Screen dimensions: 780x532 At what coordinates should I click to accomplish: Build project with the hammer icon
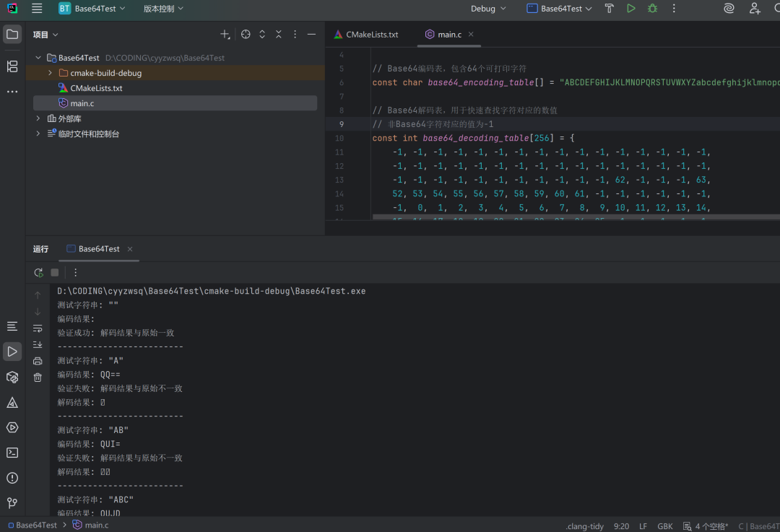click(609, 9)
